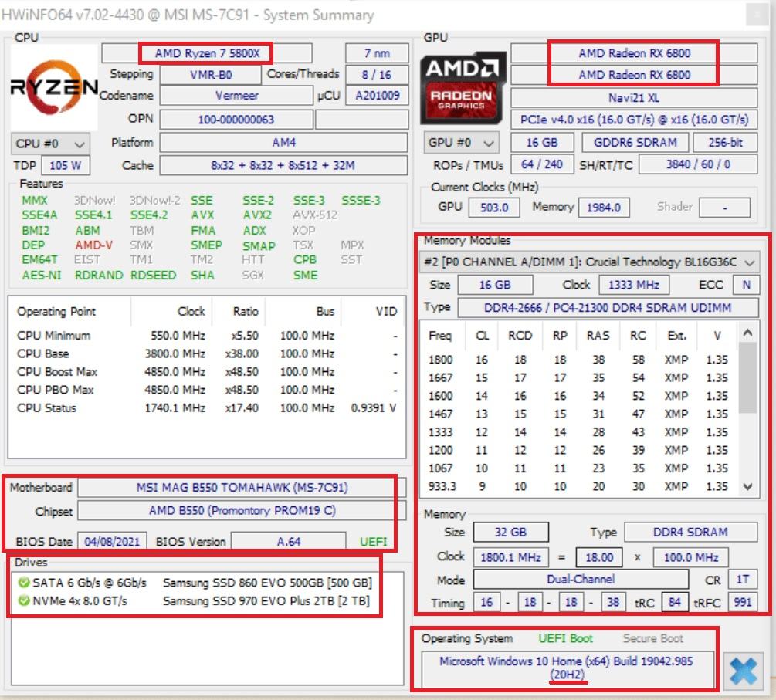Click the tRC 84 value
Image resolution: width=776 pixels, height=700 pixels.
(x=675, y=602)
